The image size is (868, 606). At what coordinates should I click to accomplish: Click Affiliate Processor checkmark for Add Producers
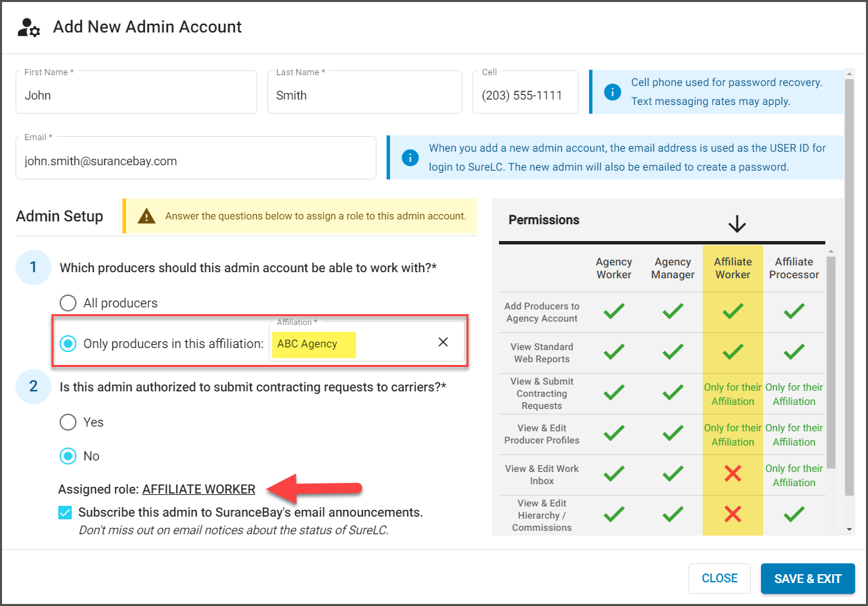point(794,311)
